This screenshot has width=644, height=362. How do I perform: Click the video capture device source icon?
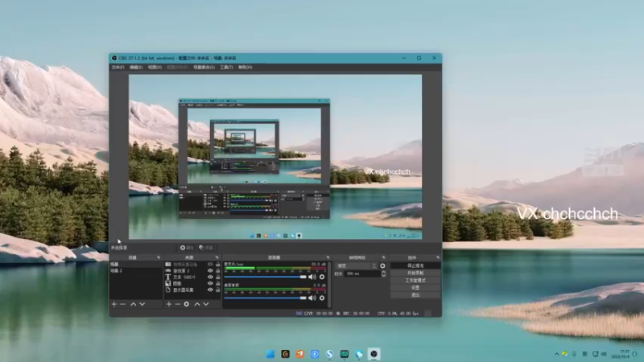pos(168,265)
